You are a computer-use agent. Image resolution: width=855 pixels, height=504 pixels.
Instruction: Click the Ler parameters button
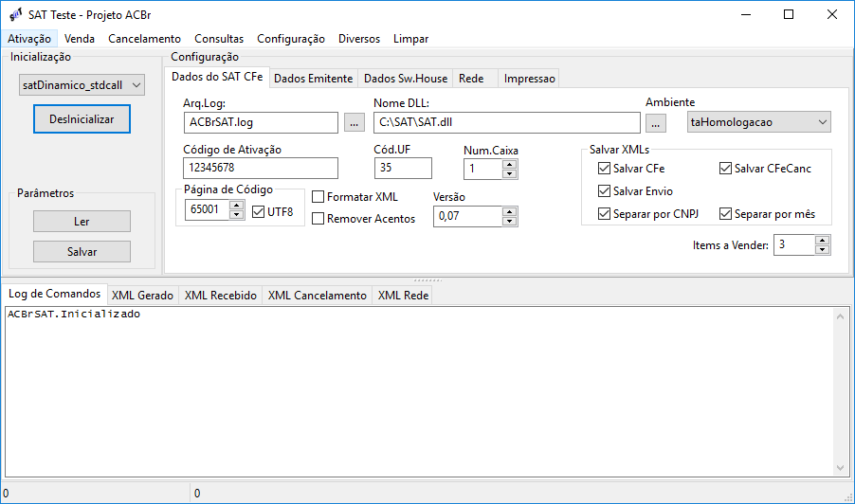click(x=82, y=222)
